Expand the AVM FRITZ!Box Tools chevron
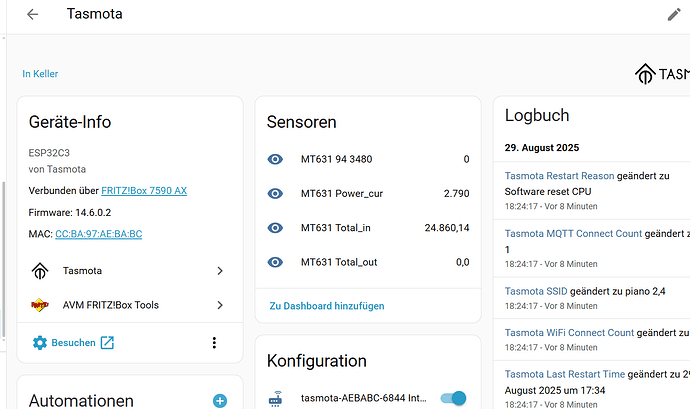This screenshot has width=690, height=409. [x=220, y=305]
